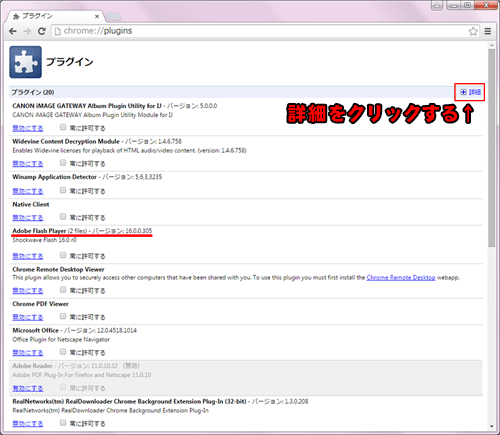This screenshot has height=435, width=500.
Task: Click the Native Client title
Action: (31, 205)
